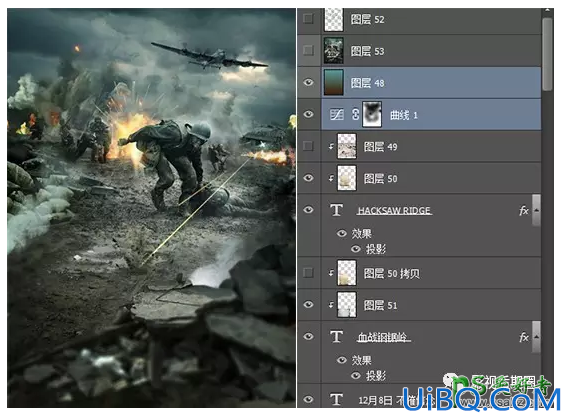Open fx layer styles on 血战钢锯岭 layer
The image size is (562, 414).
(x=524, y=337)
